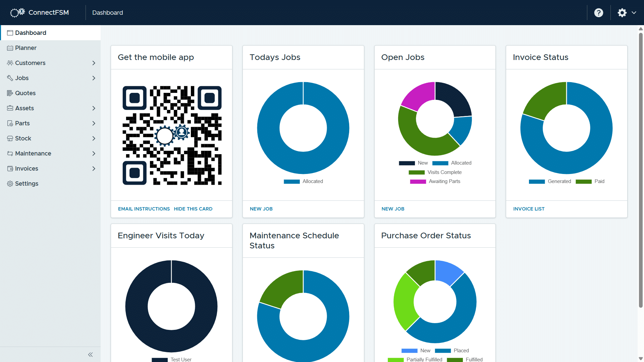Toggle Placed legend in Purchase Order Status
Viewport: 644px width, 362px height.
coord(452,351)
